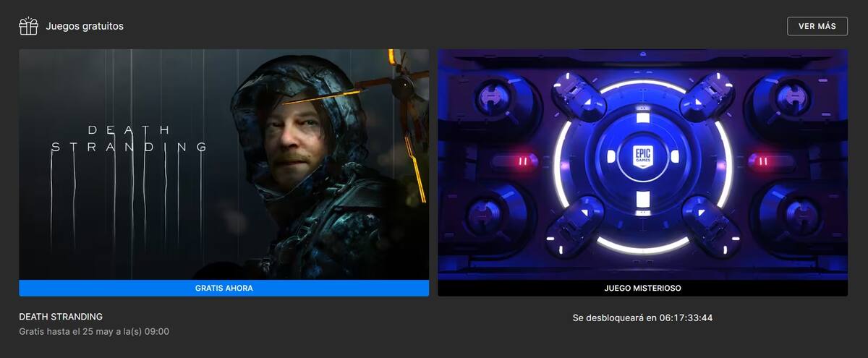This screenshot has width=868, height=358.
Task: Open the mystery game vault image
Action: click(x=642, y=164)
